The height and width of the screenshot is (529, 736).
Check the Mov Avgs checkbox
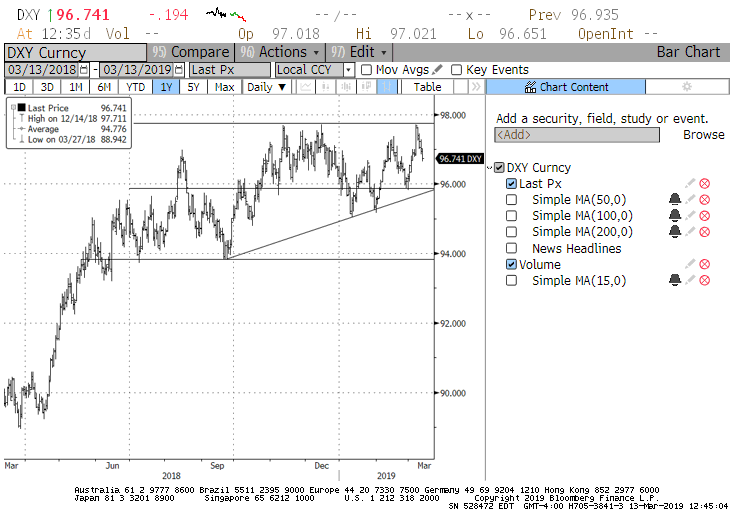tap(366, 70)
